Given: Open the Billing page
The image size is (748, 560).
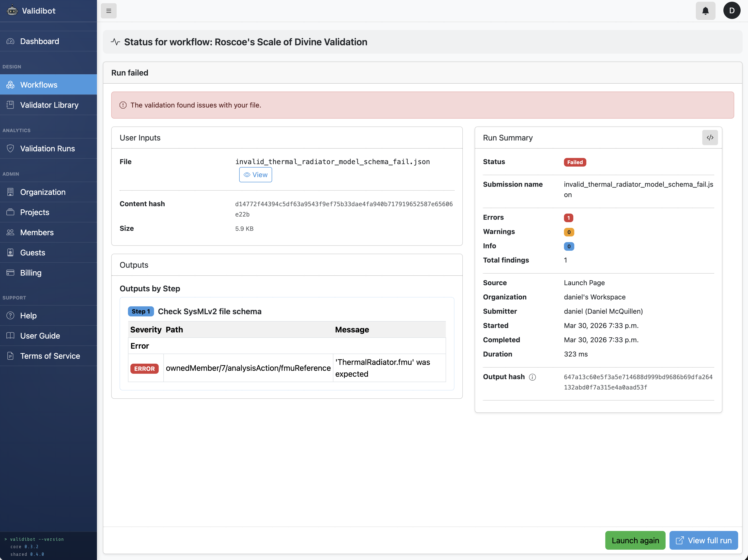Looking at the screenshot, I should (31, 273).
